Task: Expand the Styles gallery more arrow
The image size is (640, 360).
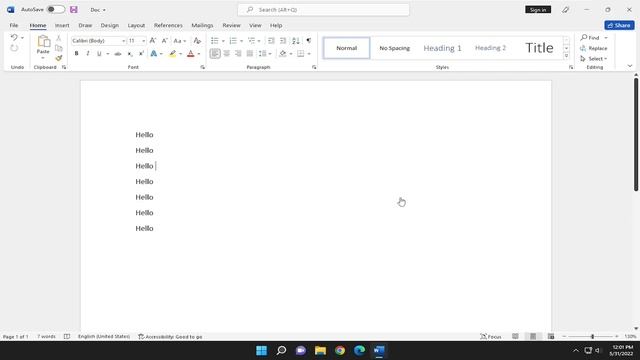Action: click(x=566, y=56)
